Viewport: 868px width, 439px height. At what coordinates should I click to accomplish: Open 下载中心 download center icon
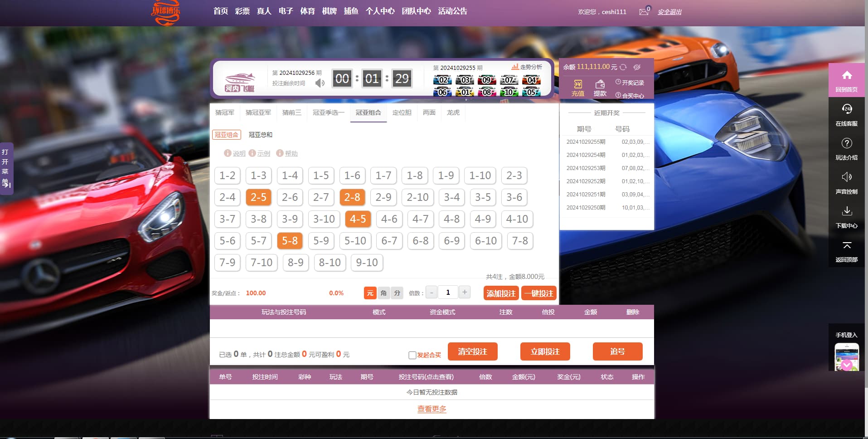tap(847, 211)
